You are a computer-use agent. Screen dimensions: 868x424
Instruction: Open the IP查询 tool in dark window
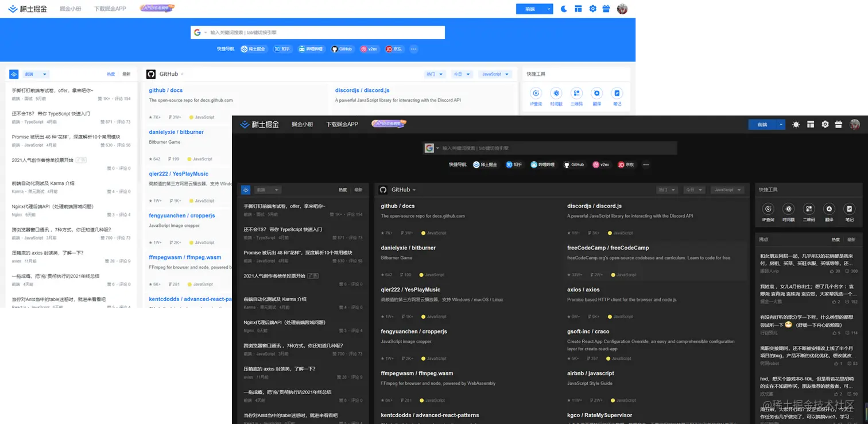point(768,212)
